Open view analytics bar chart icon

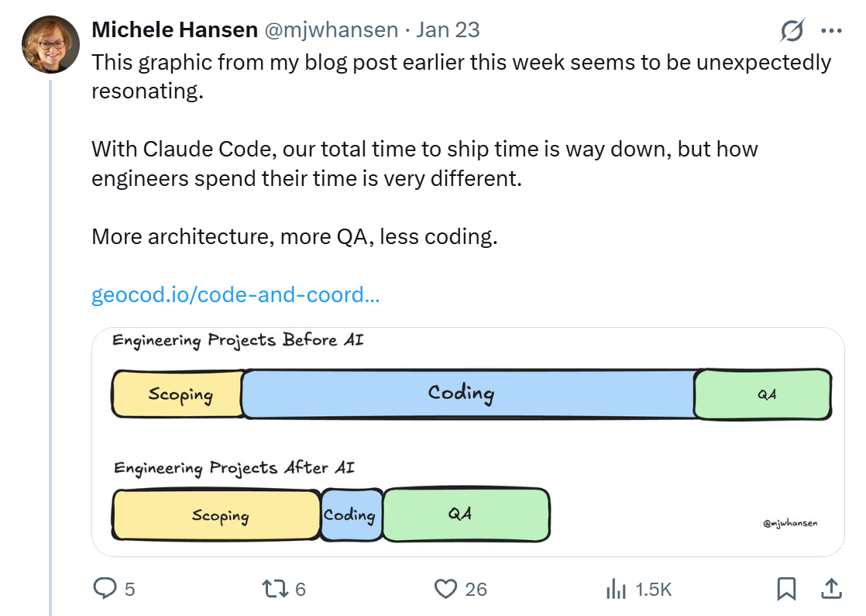click(x=616, y=589)
